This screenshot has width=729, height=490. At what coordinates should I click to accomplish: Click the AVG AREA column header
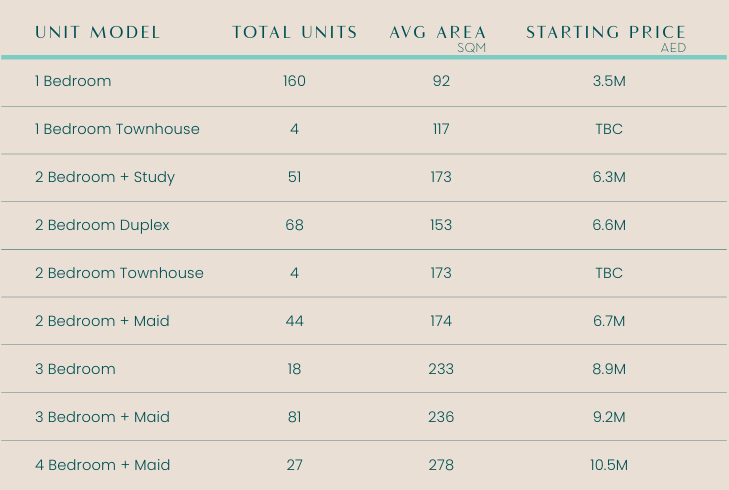[x=438, y=32]
